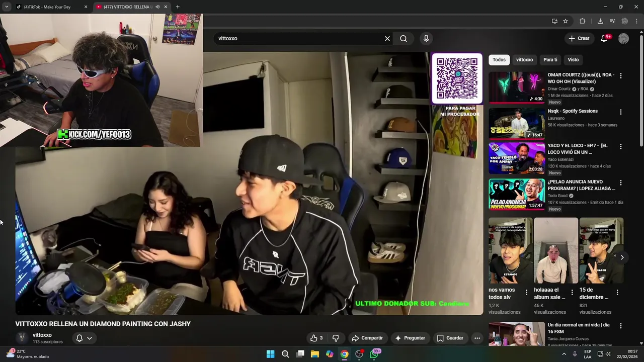Click the Compartir button

pyautogui.click(x=367, y=338)
